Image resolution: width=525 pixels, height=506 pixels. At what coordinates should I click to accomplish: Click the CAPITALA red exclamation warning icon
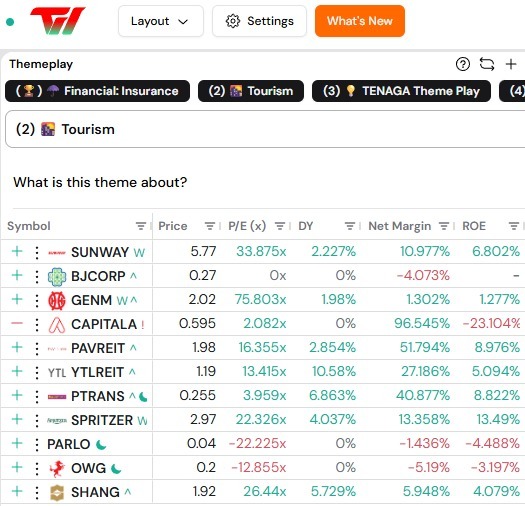[x=143, y=324]
